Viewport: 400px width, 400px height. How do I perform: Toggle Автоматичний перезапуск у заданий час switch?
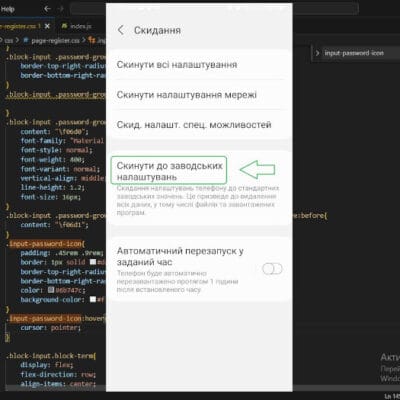pos(272,269)
